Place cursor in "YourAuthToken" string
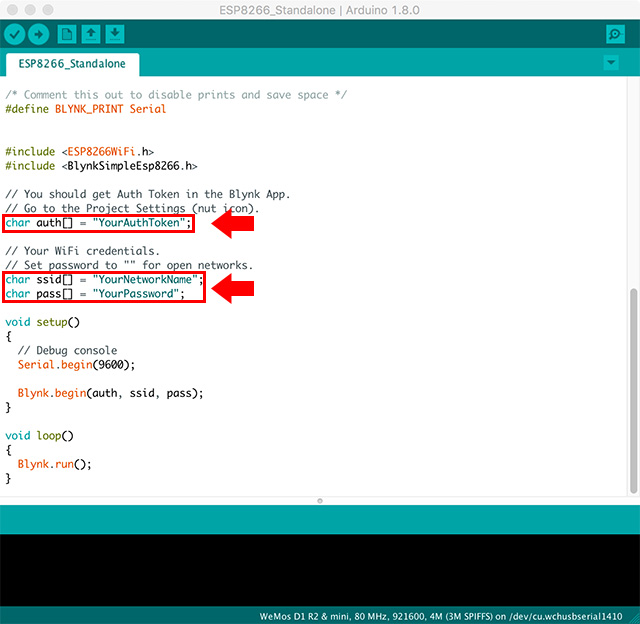The height and width of the screenshot is (624, 640). pyautogui.click(x=138, y=223)
